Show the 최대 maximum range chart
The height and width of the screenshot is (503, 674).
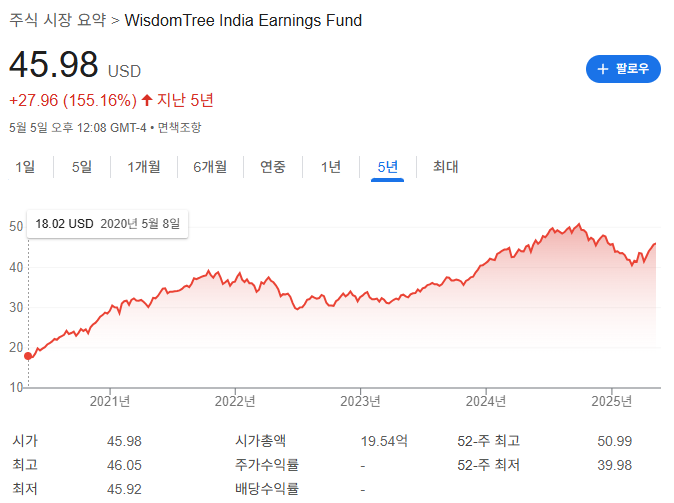pyautogui.click(x=445, y=167)
